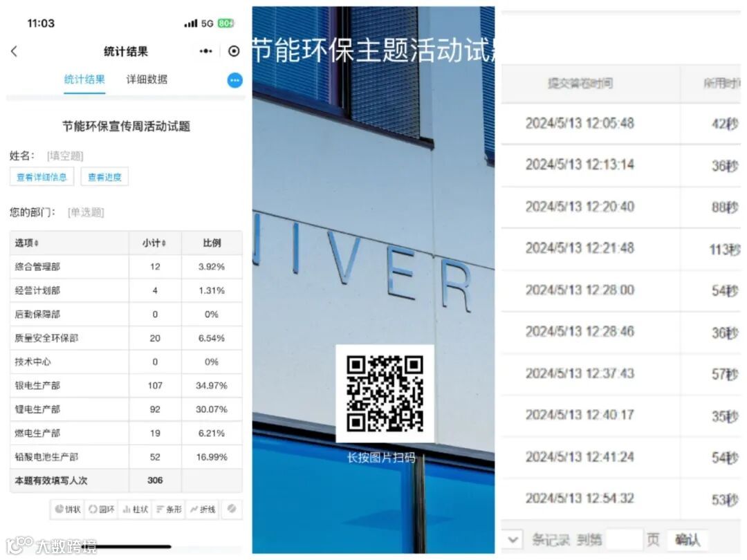Open the three-dots more menu
747x560 pixels.
coord(206,51)
